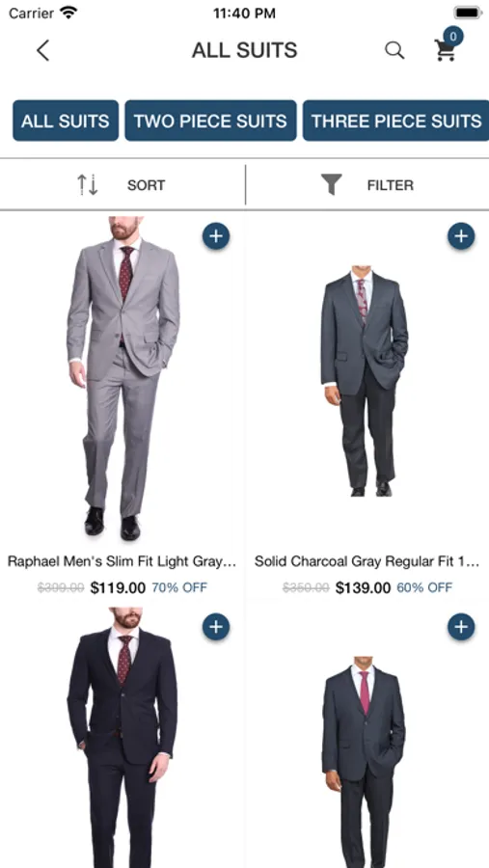
Task: View the navy suit with bearded model image
Action: click(122, 738)
